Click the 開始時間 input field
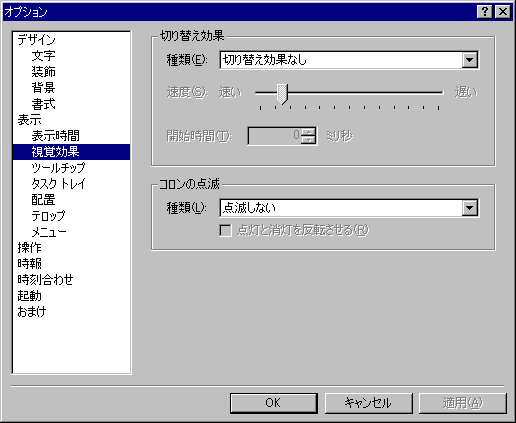Image resolution: width=516 pixels, height=423 pixels. coord(275,136)
